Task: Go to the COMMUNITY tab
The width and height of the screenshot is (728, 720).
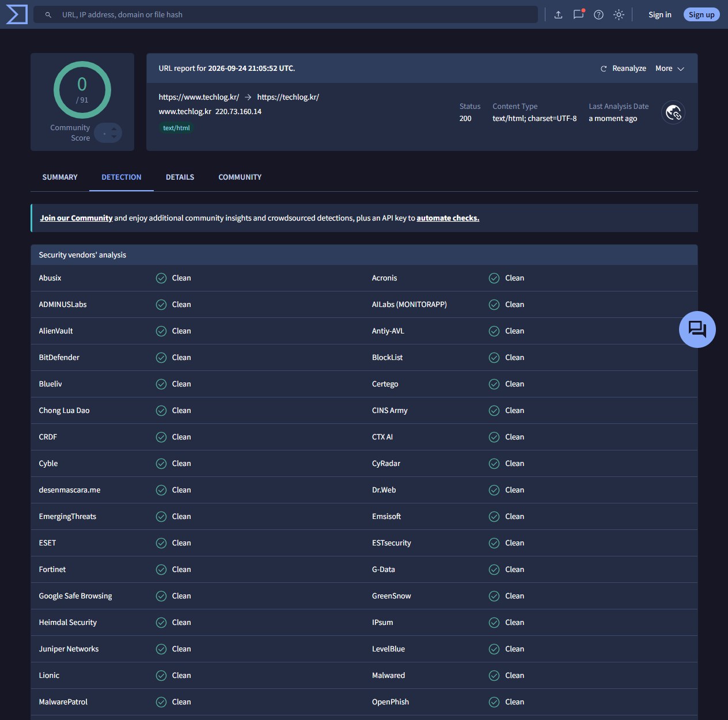Action: click(240, 177)
